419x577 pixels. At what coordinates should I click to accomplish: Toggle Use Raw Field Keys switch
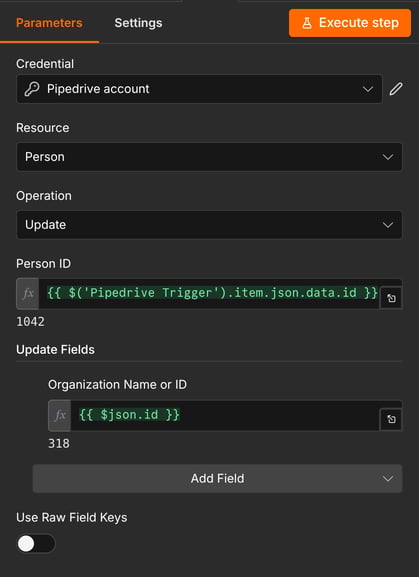point(36,544)
